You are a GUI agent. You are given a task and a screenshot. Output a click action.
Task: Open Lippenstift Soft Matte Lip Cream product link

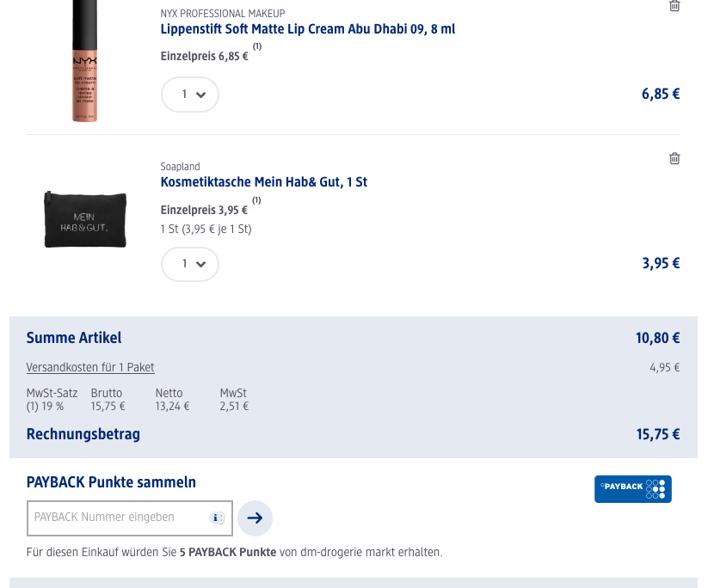click(308, 29)
